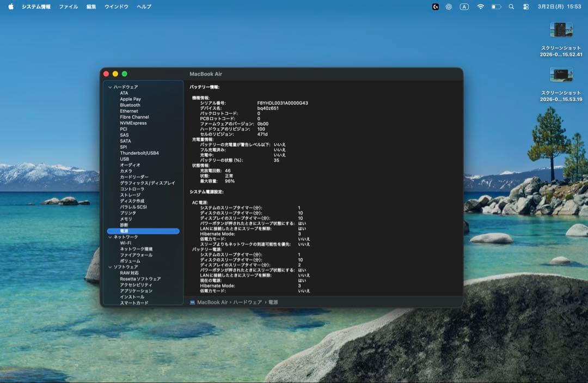
Task: Collapse the ソフトウェア section
Action: click(x=110, y=267)
